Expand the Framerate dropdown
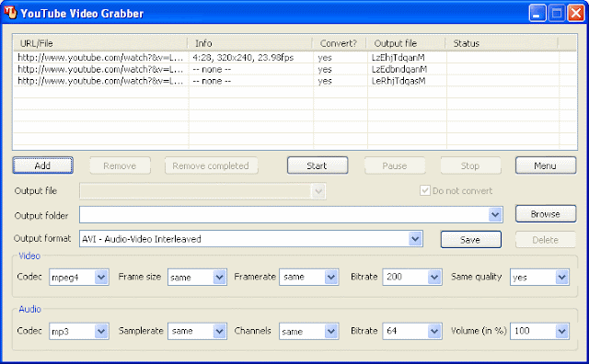The width and height of the screenshot is (589, 364). tap(331, 278)
